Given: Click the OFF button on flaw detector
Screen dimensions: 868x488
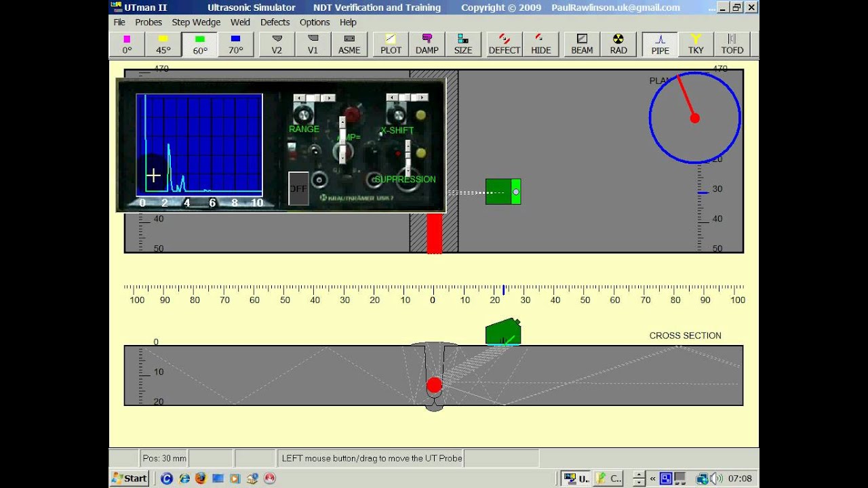Looking at the screenshot, I should click(298, 189).
